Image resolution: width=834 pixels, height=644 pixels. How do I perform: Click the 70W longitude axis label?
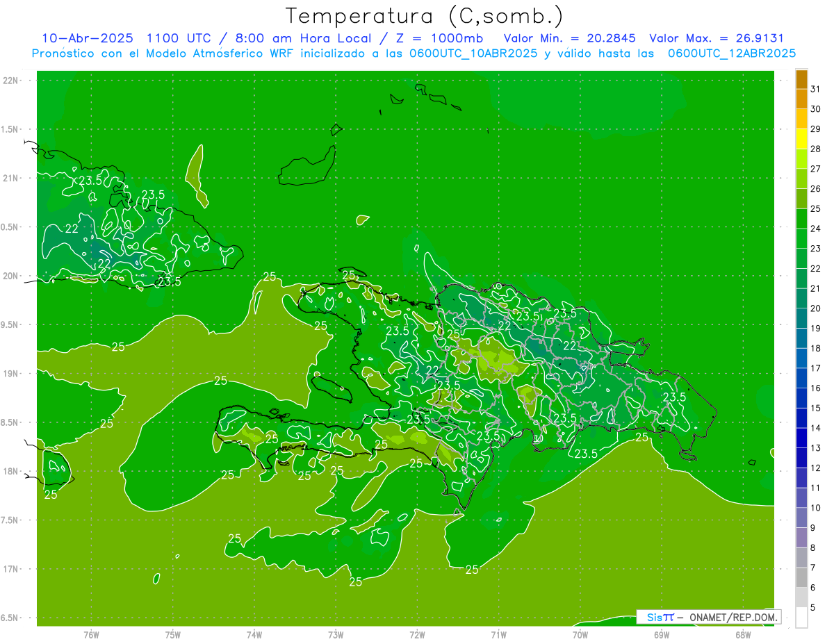pos(580,635)
